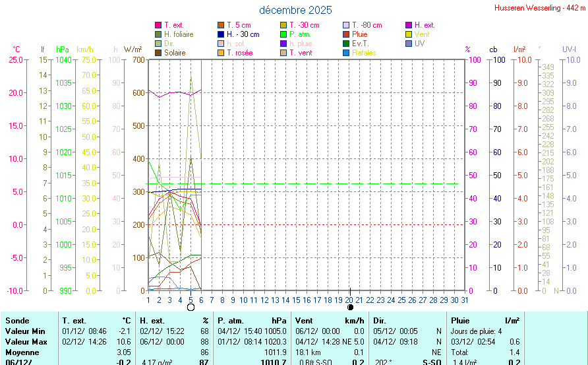588x365 pixels.
Task: Click the H. ext. magenta legend square
Action: pyautogui.click(x=409, y=25)
